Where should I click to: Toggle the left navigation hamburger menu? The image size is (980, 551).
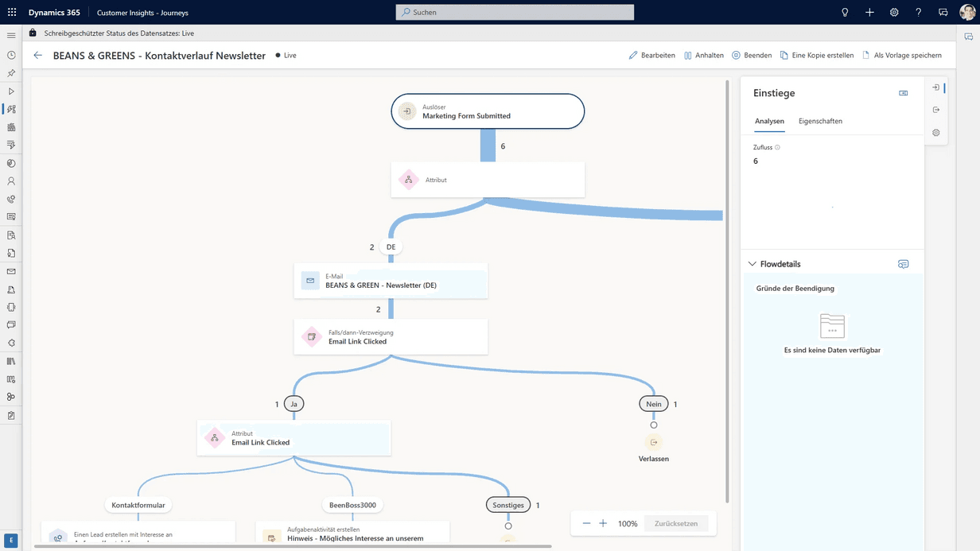pyautogui.click(x=11, y=36)
